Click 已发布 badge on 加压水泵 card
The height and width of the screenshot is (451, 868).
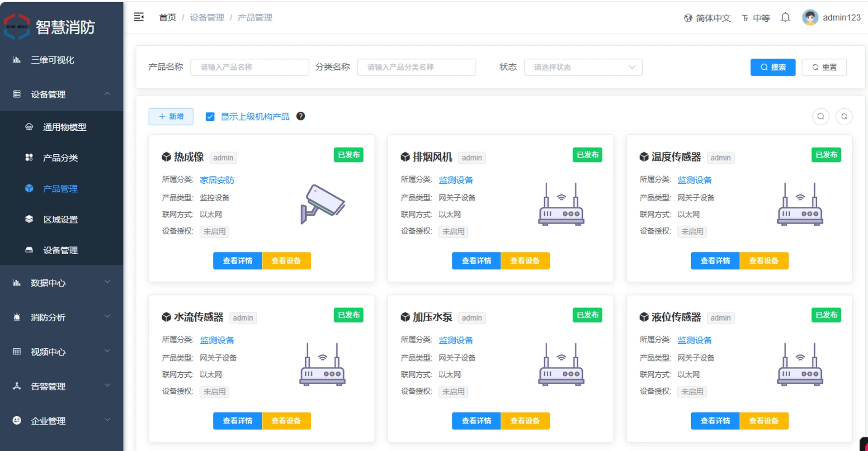[587, 315]
